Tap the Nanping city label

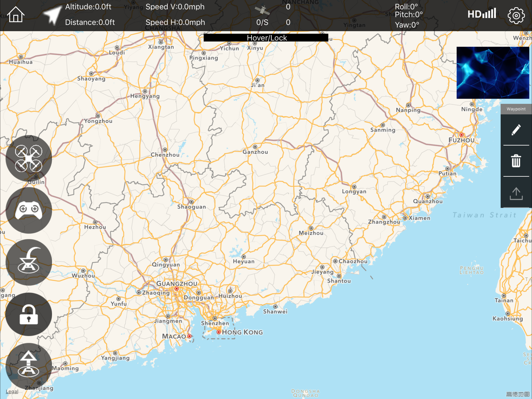[408, 110]
